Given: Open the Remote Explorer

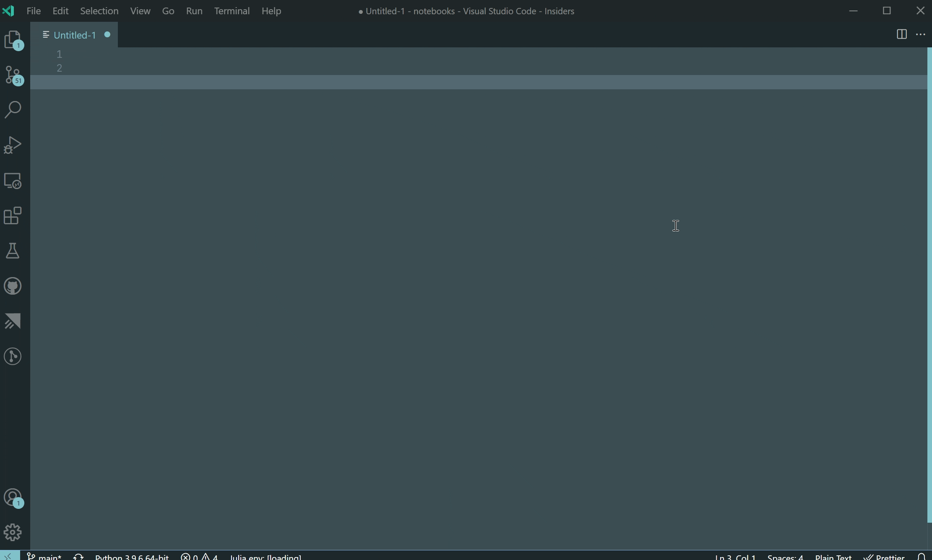Looking at the screenshot, I should click(13, 181).
